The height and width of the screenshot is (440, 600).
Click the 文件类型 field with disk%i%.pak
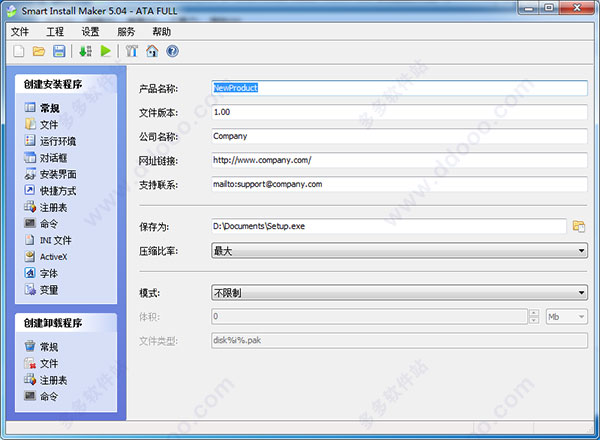point(399,341)
